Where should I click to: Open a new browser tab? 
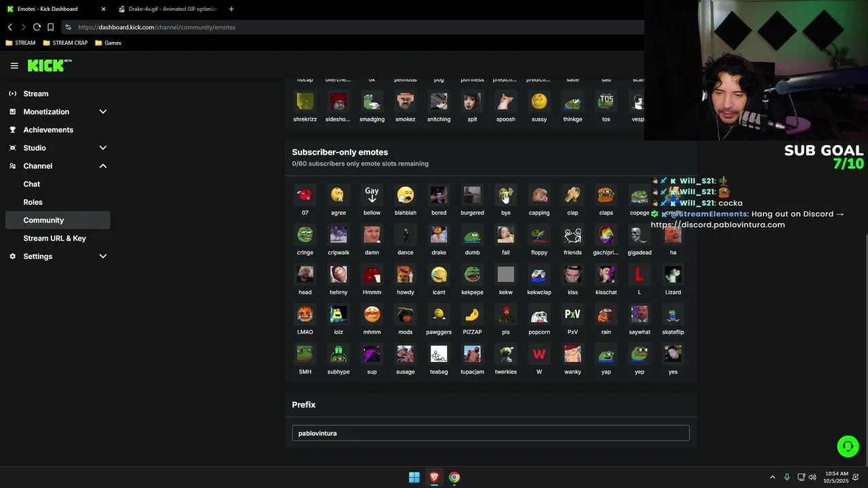tap(231, 9)
